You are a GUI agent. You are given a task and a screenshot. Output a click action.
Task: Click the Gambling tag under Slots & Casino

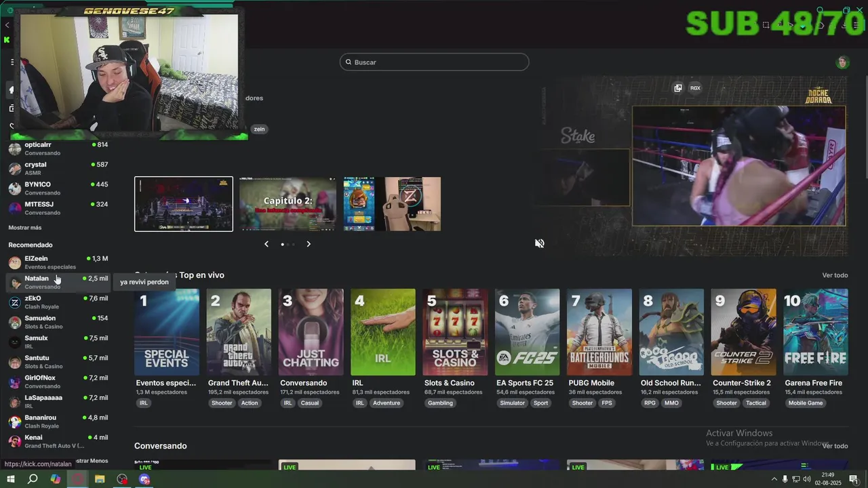(x=440, y=403)
